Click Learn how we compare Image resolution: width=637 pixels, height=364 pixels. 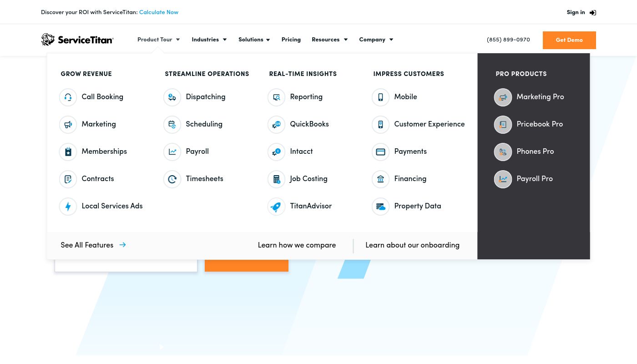(x=297, y=245)
